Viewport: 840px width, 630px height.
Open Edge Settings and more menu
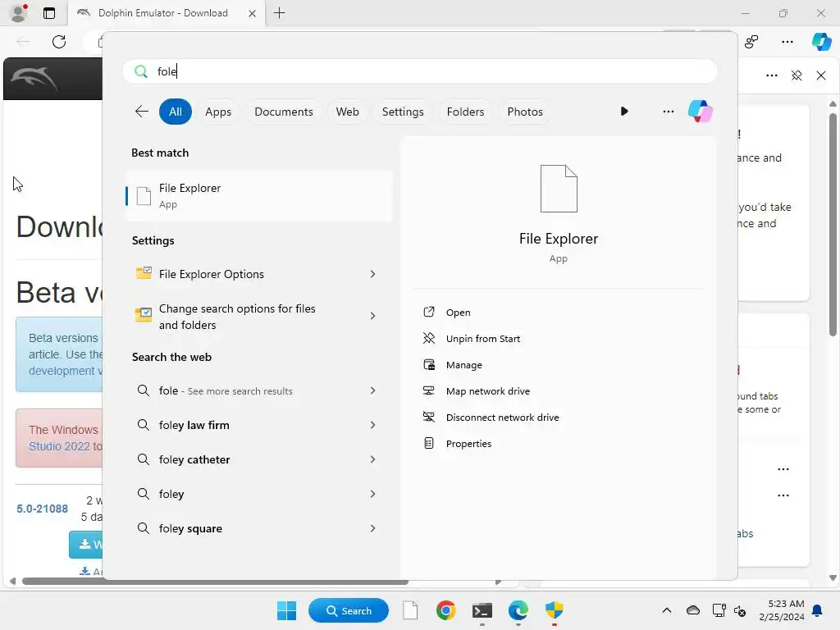click(x=787, y=41)
